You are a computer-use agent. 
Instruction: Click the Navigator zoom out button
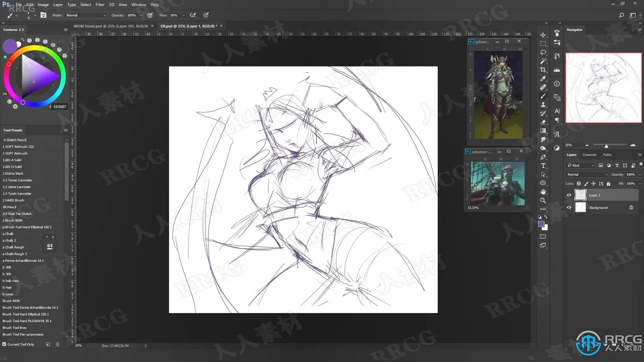point(587,145)
